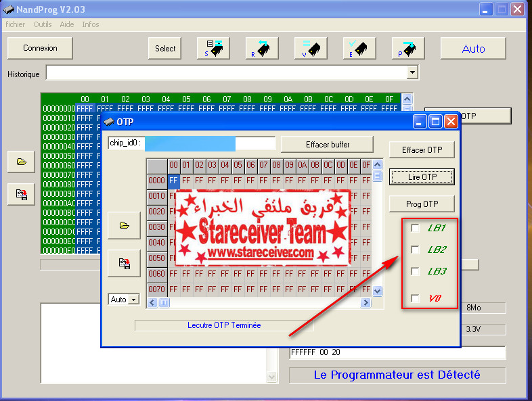The image size is (532, 401).
Task: Open the fichier menu
Action: pos(16,24)
